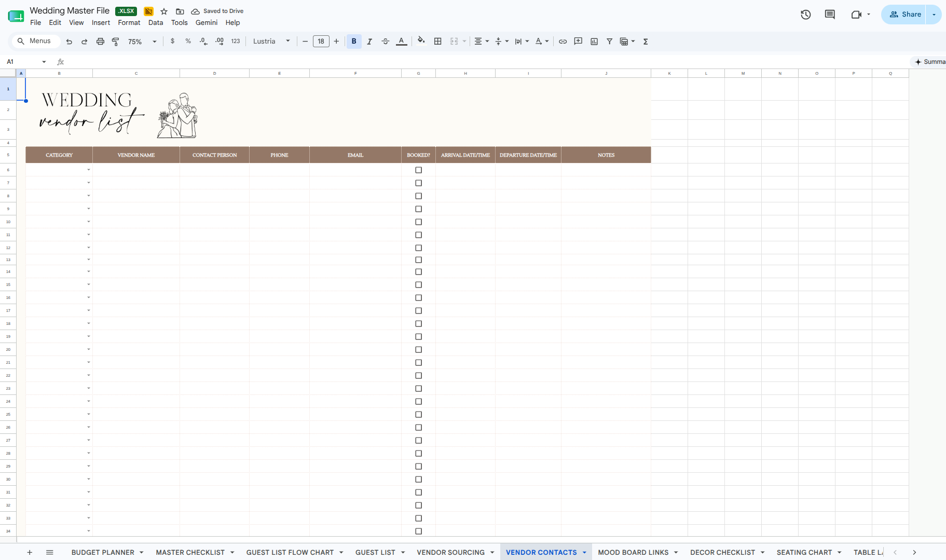Decrease decimal places icon

(203, 41)
